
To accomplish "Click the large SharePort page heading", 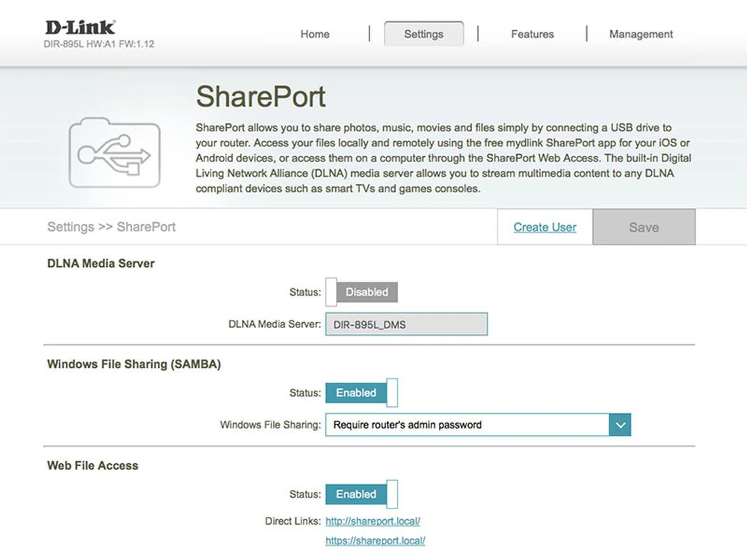I will pyautogui.click(x=260, y=96).
